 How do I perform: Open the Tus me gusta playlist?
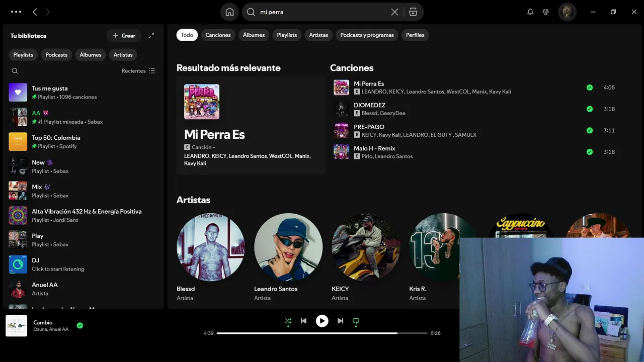click(84, 93)
